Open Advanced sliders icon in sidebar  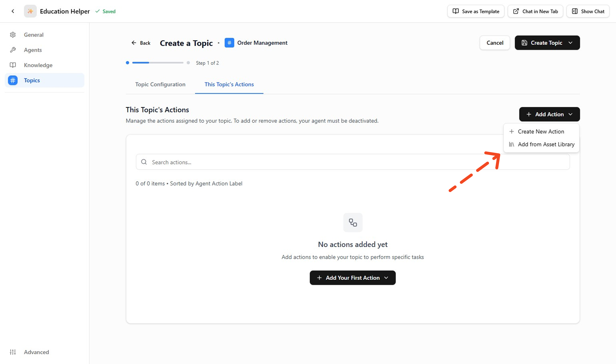[13, 352]
